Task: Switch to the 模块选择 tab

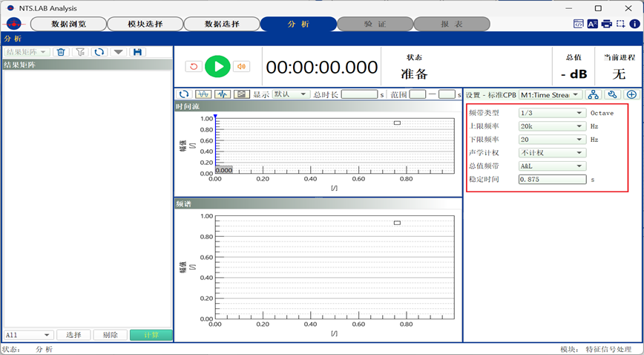Action: click(145, 24)
